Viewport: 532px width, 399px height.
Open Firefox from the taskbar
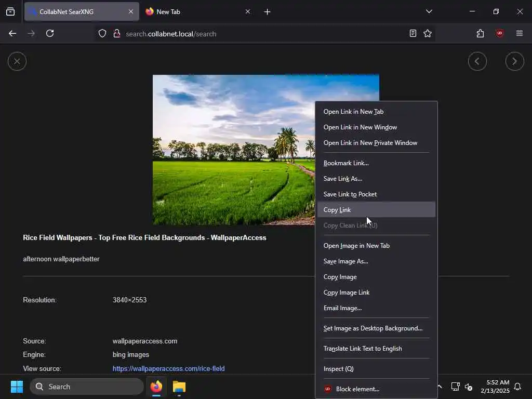(156, 387)
